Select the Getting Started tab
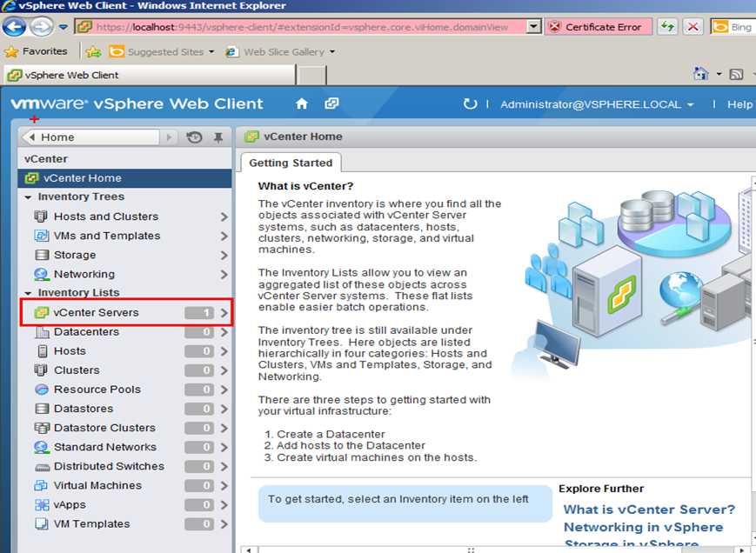 pyautogui.click(x=291, y=163)
